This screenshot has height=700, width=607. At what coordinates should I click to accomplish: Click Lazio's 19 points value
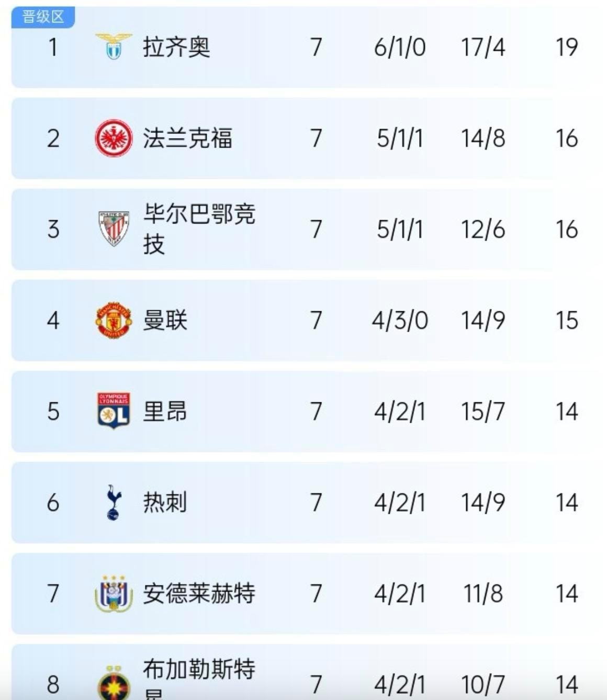566,48
